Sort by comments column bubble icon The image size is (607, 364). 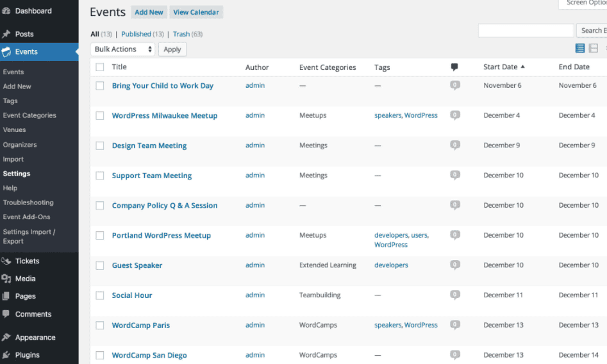point(454,67)
